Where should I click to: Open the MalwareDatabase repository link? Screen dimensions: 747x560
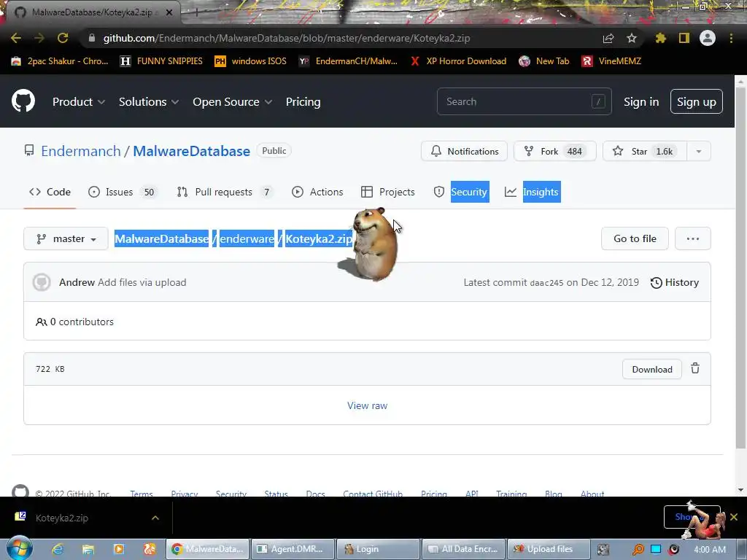[192, 151]
